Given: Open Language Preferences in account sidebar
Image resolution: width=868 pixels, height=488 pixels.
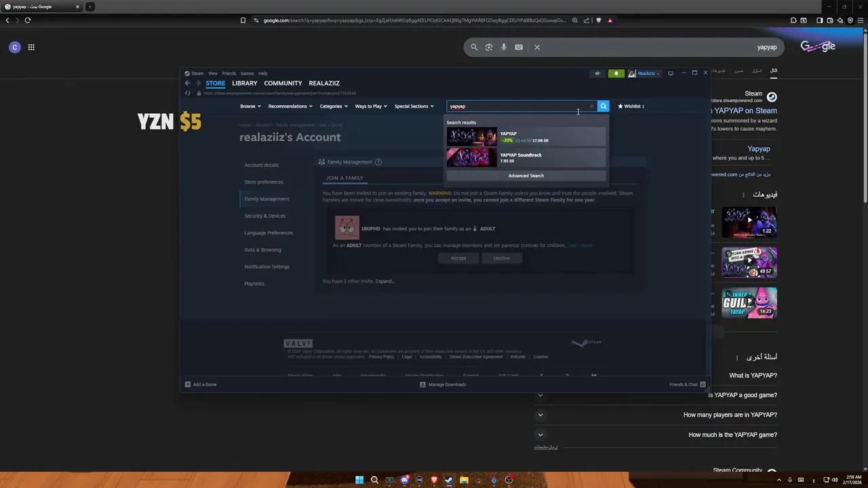Looking at the screenshot, I should point(269,232).
